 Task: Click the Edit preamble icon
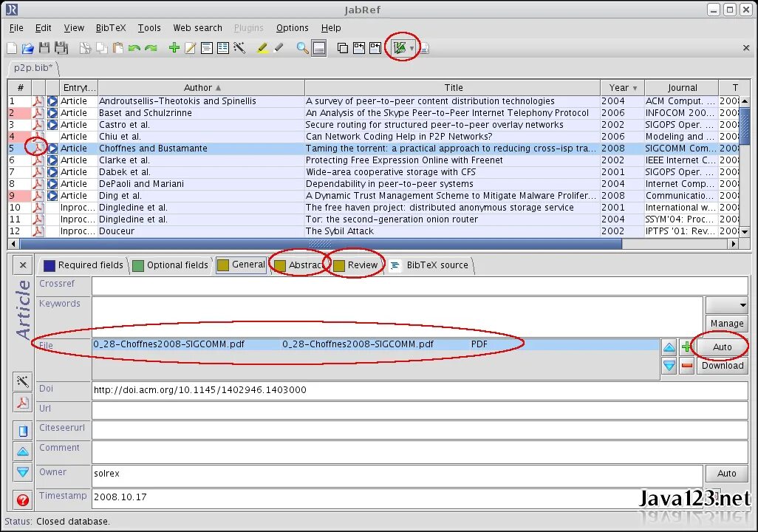[207, 48]
